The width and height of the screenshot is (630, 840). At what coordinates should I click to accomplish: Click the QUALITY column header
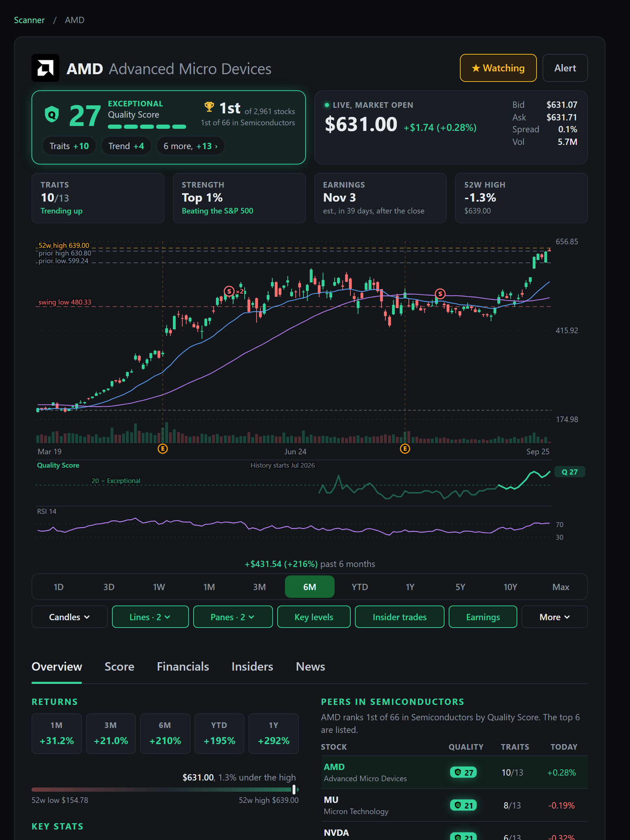pyautogui.click(x=465, y=747)
